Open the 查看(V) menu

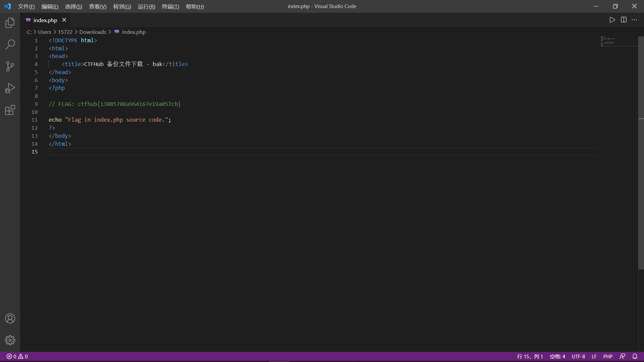98,6
